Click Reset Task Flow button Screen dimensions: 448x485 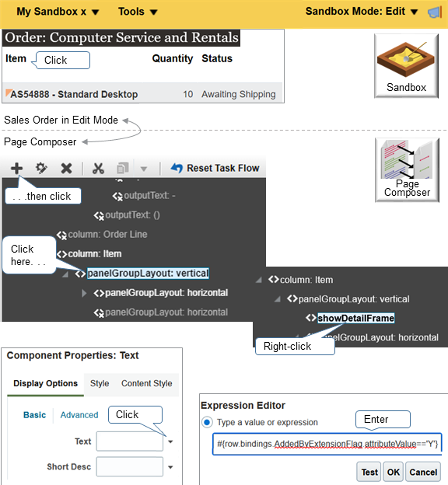click(x=215, y=168)
